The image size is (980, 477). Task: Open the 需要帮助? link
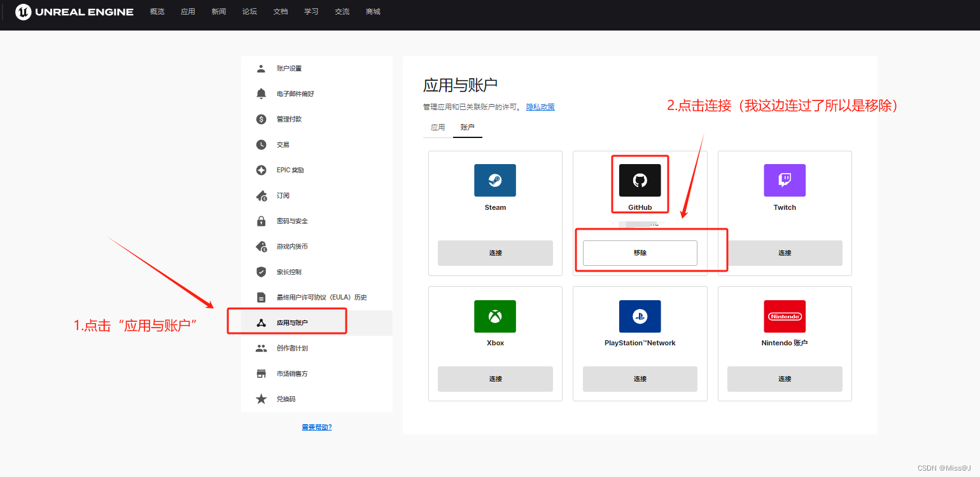click(317, 427)
